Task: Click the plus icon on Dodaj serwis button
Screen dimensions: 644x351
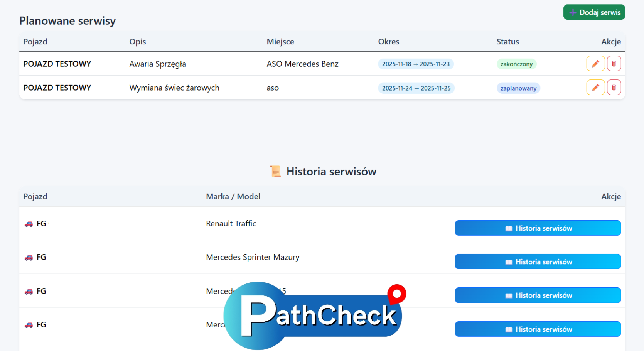Action: tap(572, 12)
